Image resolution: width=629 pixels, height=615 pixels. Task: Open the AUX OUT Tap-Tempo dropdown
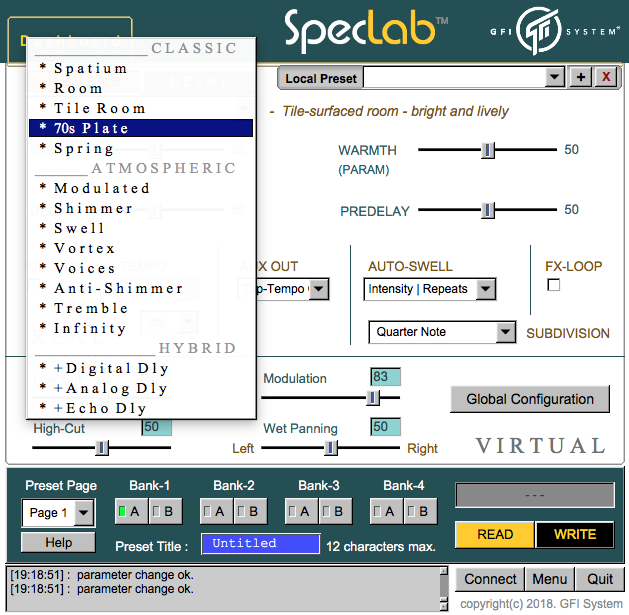(x=319, y=289)
